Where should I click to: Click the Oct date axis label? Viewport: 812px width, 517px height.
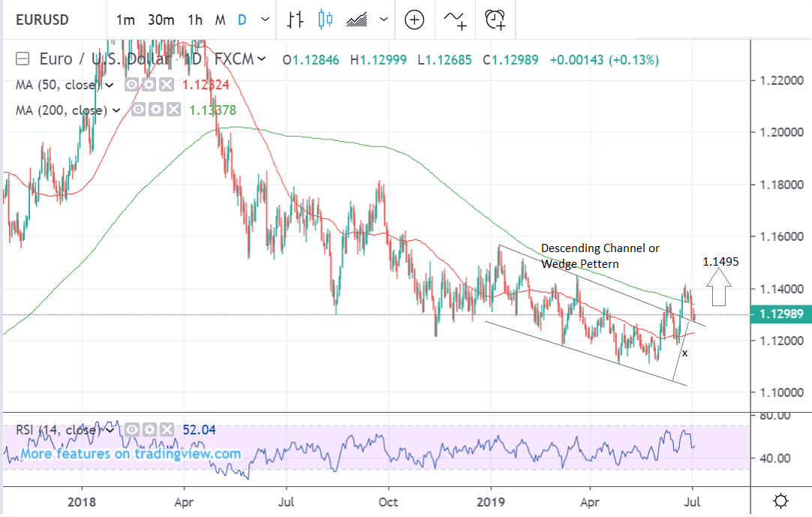tap(389, 502)
